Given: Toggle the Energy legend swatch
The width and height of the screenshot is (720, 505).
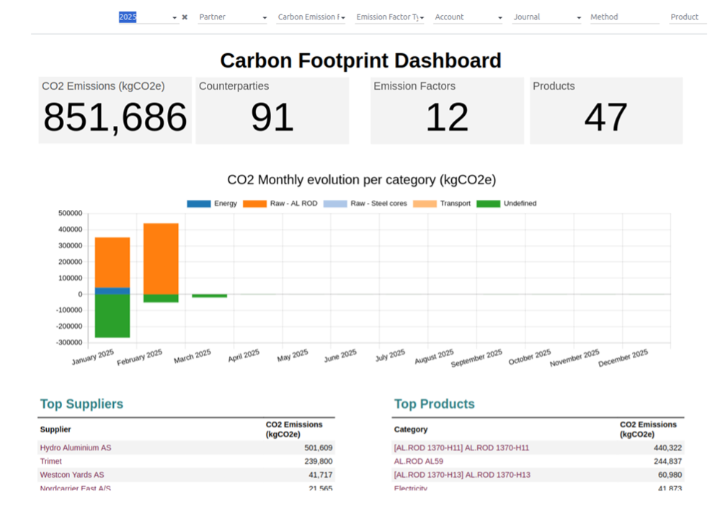Looking at the screenshot, I should point(199,203).
